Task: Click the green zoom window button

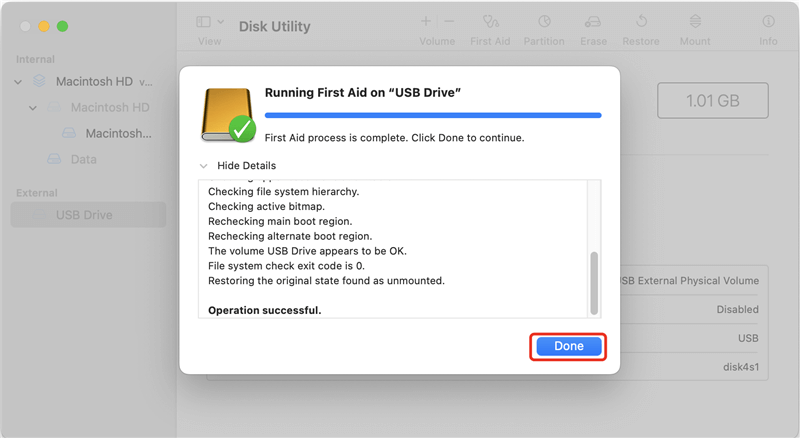Action: tap(62, 25)
